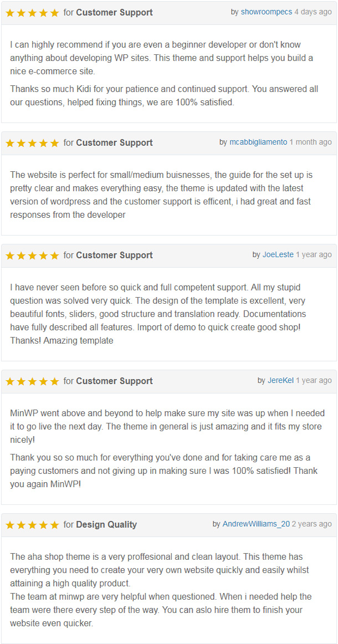Click the second star of JereKel review

click(22, 381)
